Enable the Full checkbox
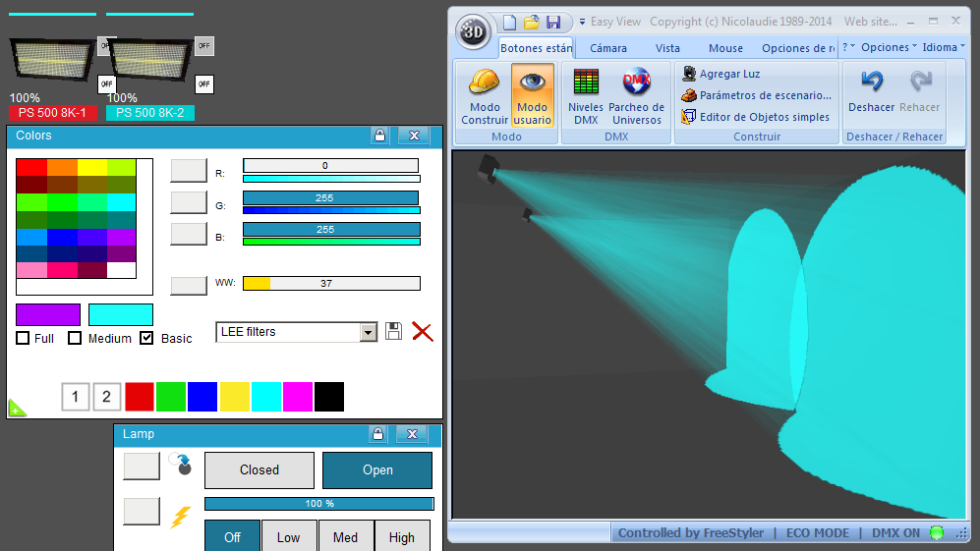980x551 pixels. (24, 338)
